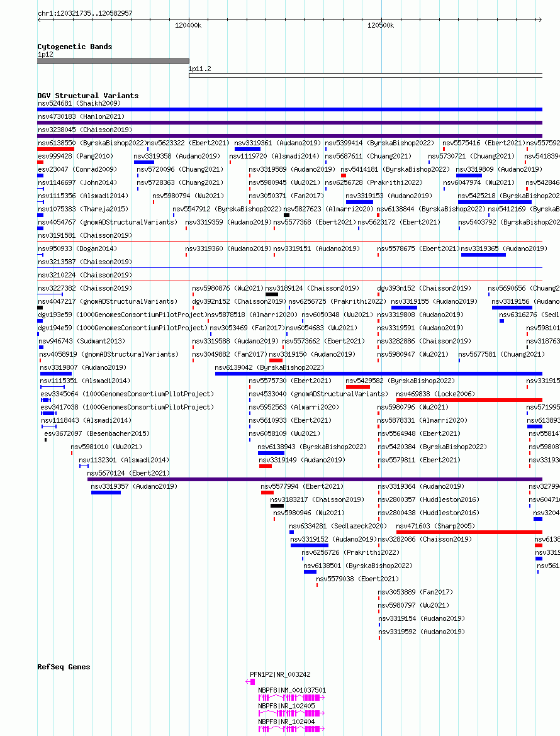Click the chr1:120321735..120582957 coordinate label

(85, 13)
